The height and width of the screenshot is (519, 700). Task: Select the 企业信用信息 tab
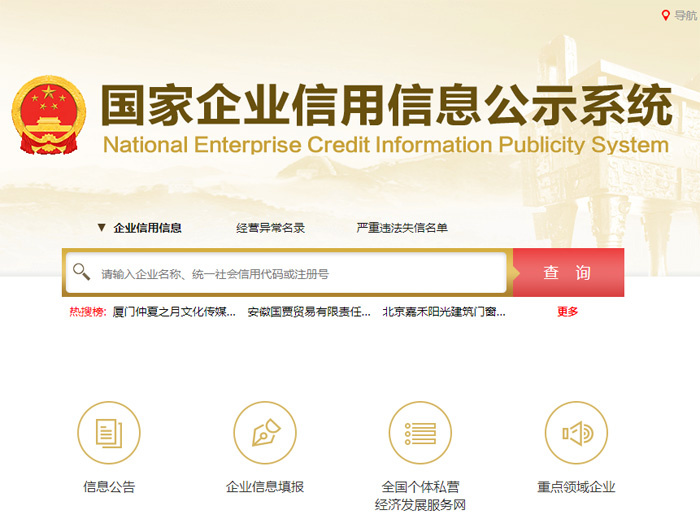click(x=147, y=228)
